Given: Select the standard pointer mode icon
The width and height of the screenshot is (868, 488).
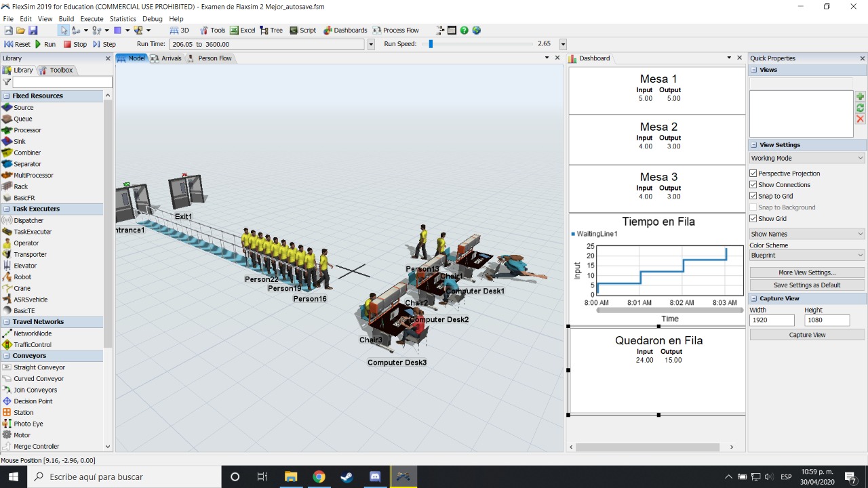Looking at the screenshot, I should click(63, 30).
